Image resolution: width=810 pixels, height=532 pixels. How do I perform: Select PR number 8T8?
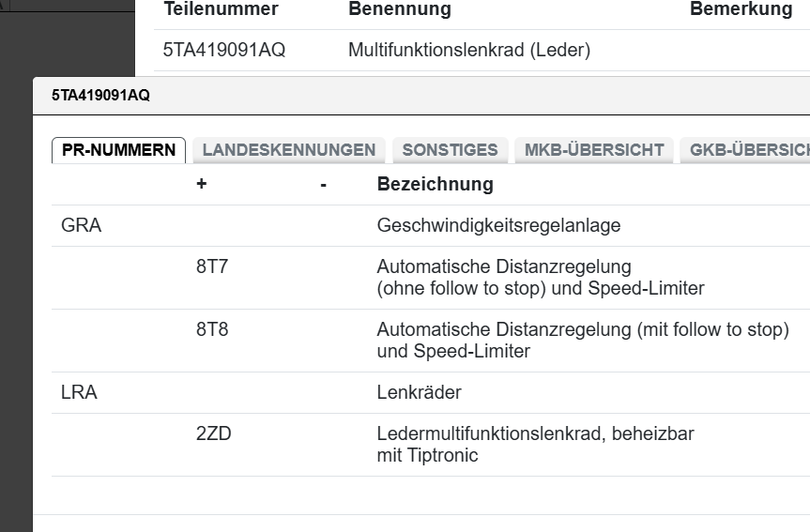click(212, 330)
